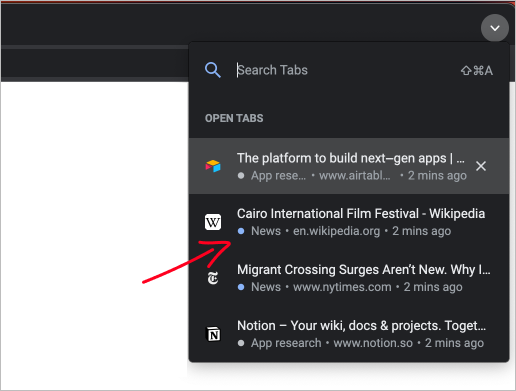Click the www.nytimes.com URL text
The width and height of the screenshot is (516, 391).
point(342,287)
